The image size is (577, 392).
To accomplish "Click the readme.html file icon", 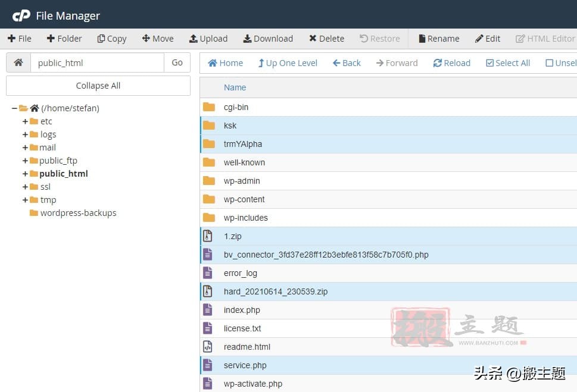I will (x=208, y=347).
